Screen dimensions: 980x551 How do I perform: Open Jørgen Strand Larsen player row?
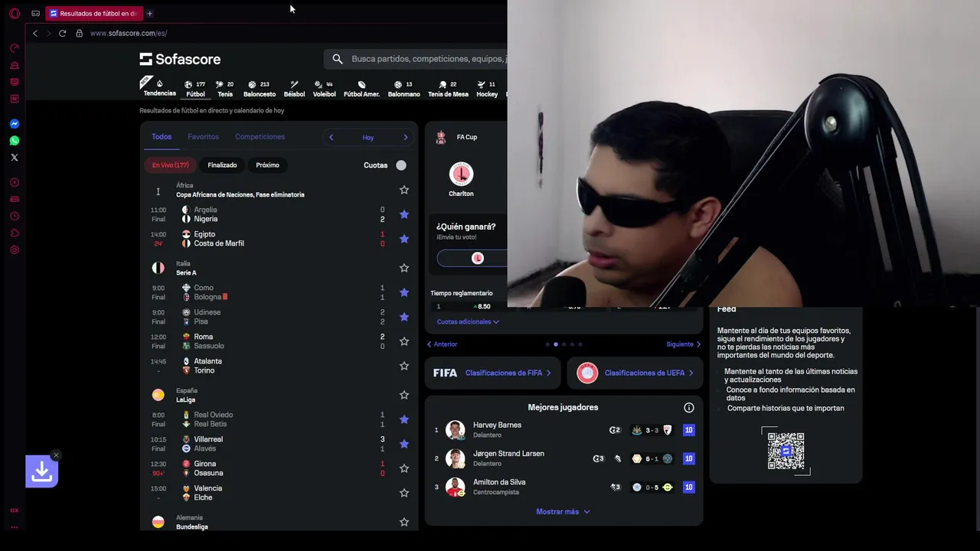pyautogui.click(x=563, y=458)
